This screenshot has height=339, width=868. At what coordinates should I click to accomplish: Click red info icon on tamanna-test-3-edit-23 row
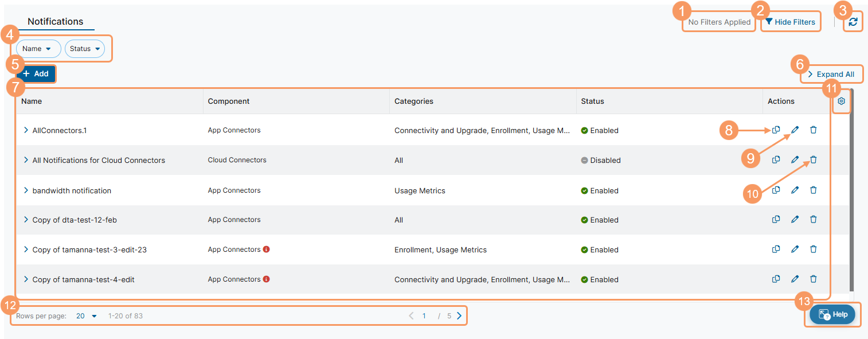pos(266,250)
